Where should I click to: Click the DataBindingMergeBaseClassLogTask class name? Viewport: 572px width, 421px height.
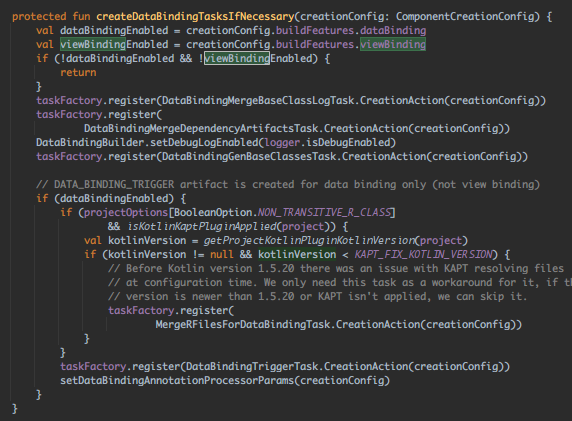coord(258,100)
